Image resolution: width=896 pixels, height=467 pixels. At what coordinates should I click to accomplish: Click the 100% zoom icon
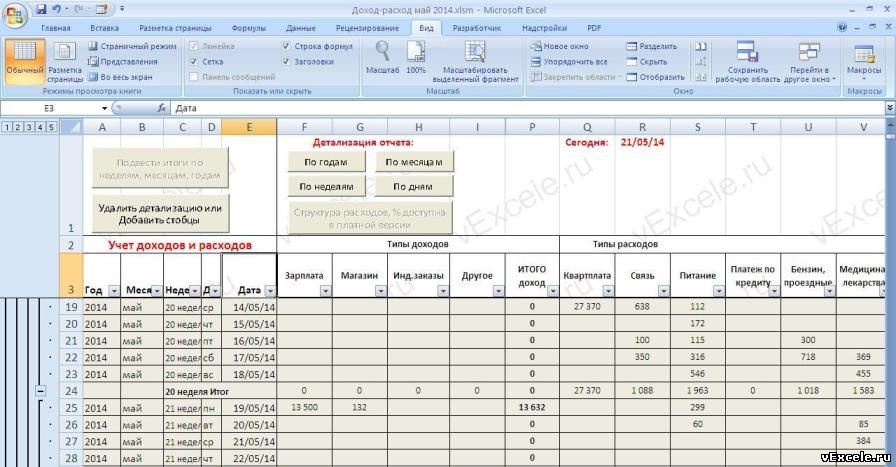tap(415, 53)
